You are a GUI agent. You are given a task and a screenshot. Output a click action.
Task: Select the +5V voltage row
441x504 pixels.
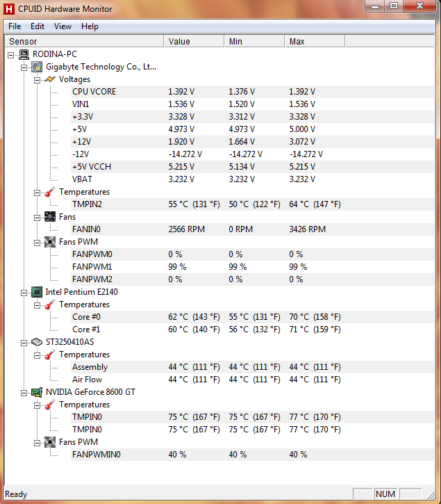(253, 129)
